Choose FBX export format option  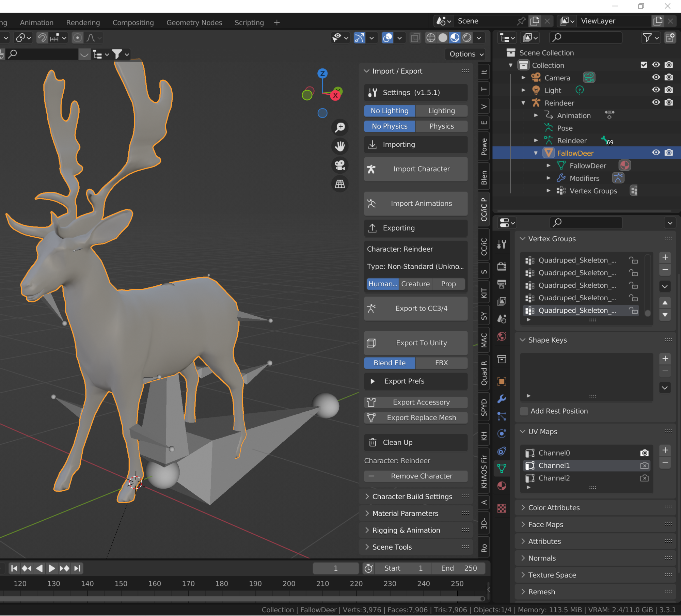tap(441, 363)
